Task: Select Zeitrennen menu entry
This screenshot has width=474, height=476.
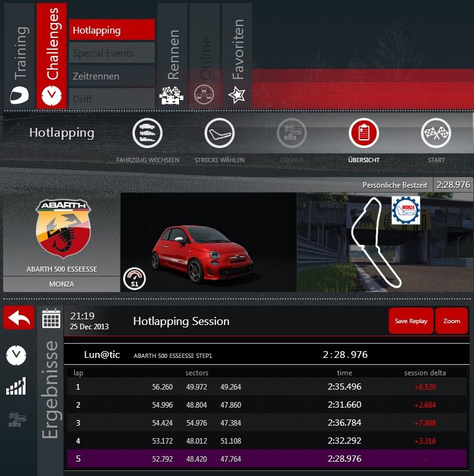Action: (x=112, y=76)
